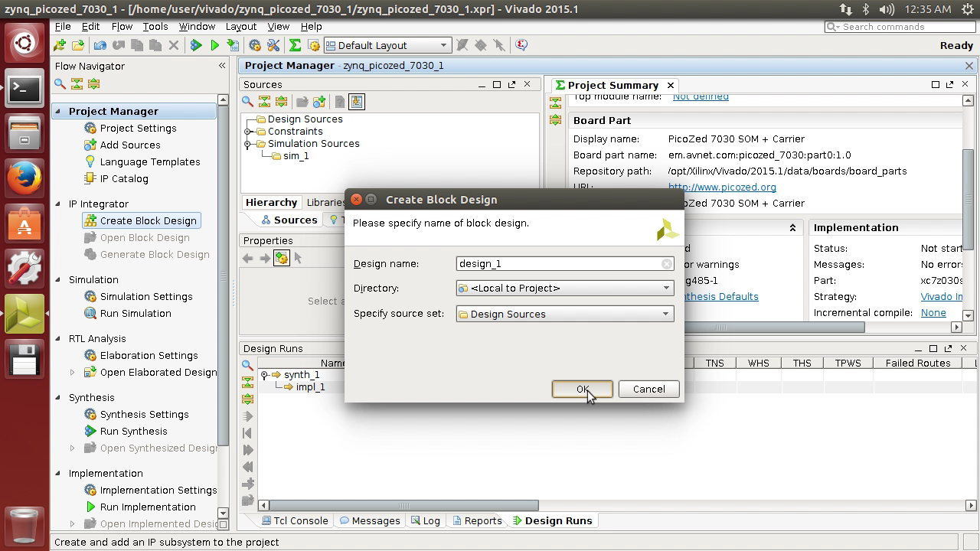Open Firefox from the Ubuntu launcher
Viewport: 980px width, 551px height.
[24, 178]
